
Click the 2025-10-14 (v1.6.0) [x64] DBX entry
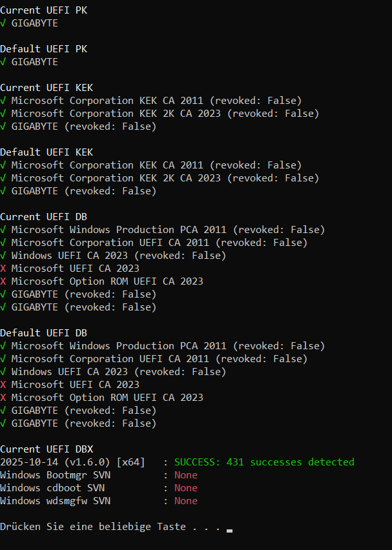tap(72, 462)
